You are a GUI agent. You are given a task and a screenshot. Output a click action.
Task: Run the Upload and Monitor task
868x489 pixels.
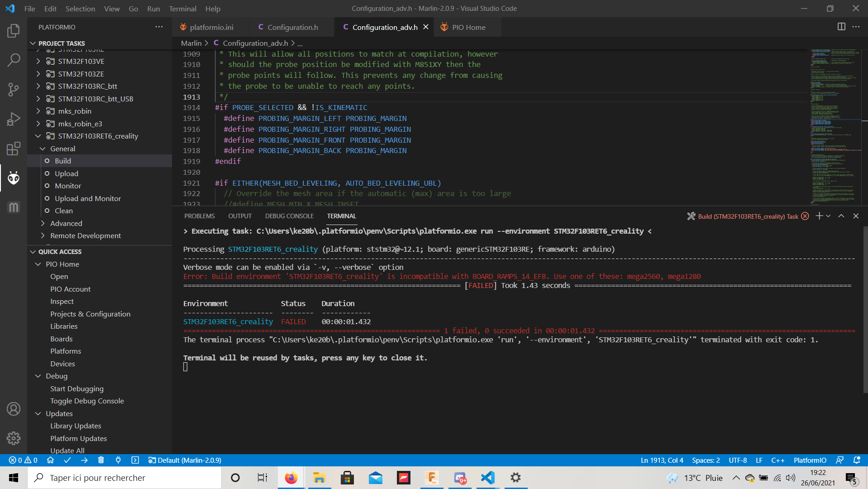point(88,198)
